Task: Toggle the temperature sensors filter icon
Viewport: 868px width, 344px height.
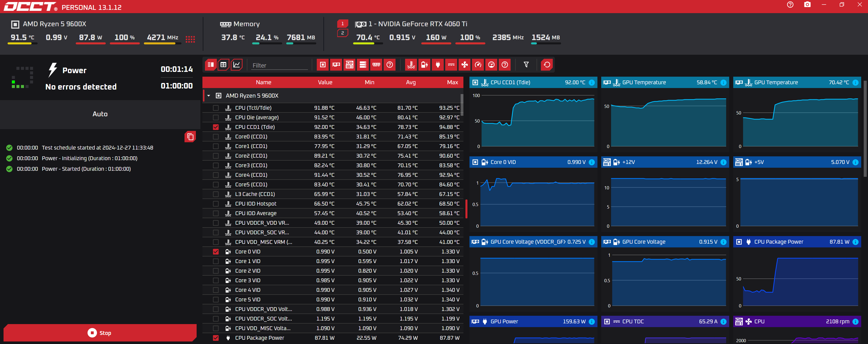Action: [411, 65]
